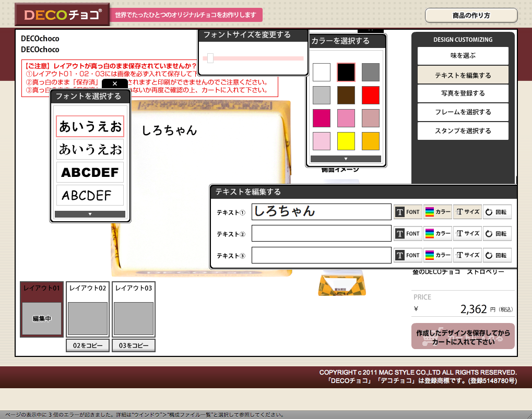Image resolution: width=532 pixels, height=419 pixels.
Task: Select the bold ABCDEF font option
Action: pyautogui.click(x=90, y=172)
